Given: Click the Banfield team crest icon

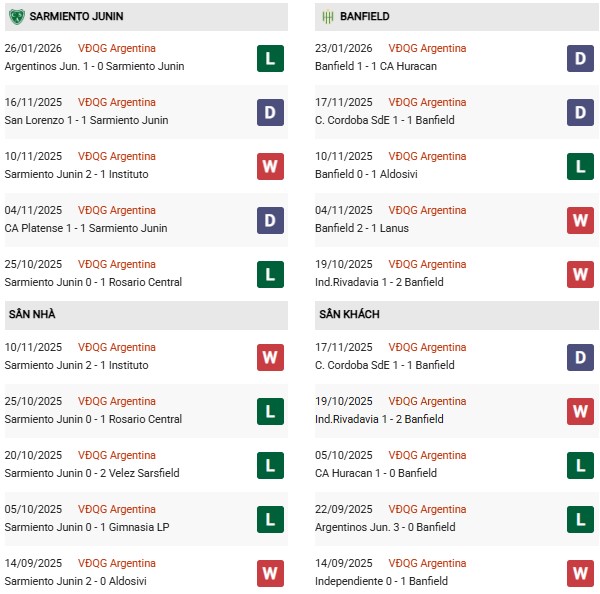Looking at the screenshot, I should click(326, 16).
